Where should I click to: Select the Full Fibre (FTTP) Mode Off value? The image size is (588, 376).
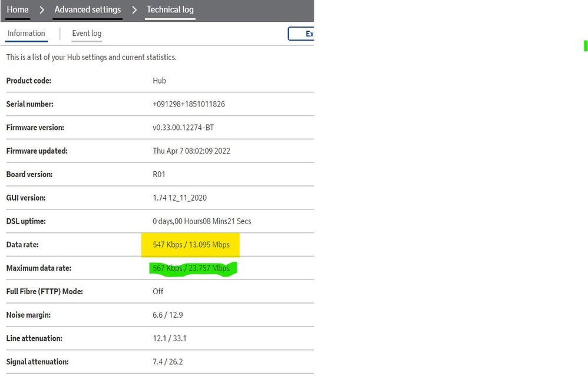(157, 291)
